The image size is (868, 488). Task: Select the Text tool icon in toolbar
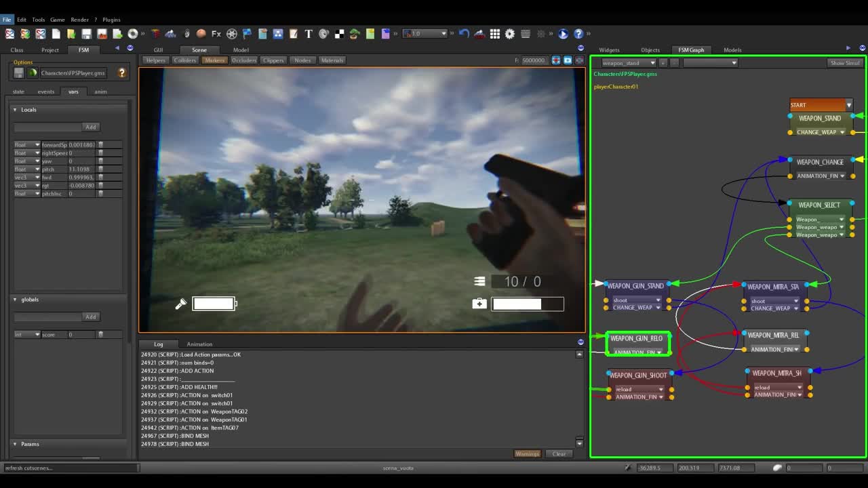click(308, 34)
